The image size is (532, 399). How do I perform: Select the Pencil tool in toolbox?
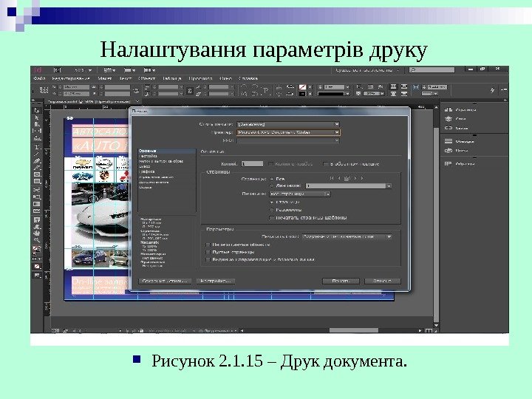37,167
